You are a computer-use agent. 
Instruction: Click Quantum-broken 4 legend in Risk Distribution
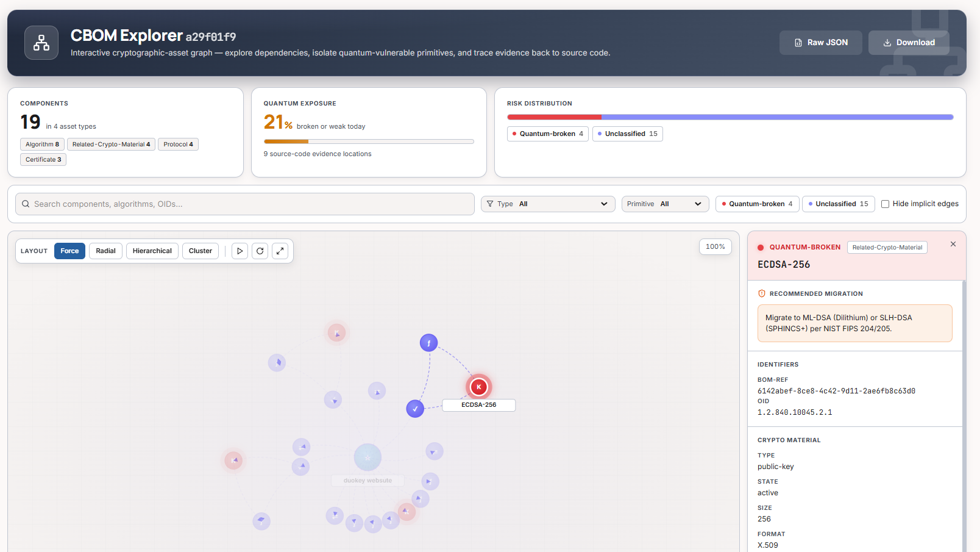[548, 134]
